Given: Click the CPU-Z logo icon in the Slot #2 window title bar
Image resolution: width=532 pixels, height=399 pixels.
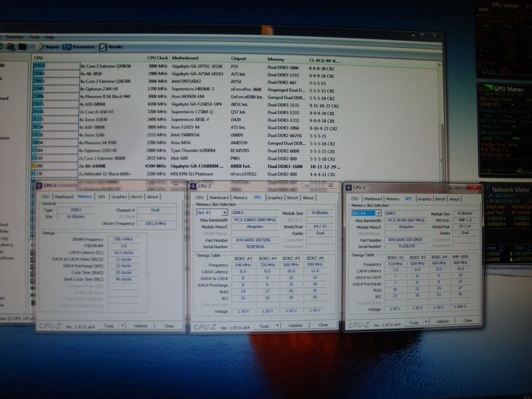Looking at the screenshot, I should (193, 186).
